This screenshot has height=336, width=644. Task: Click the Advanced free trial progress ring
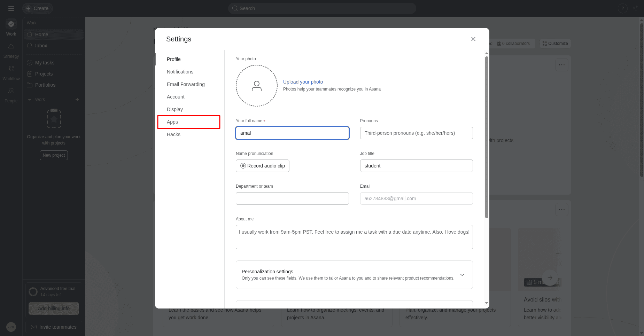click(33, 292)
